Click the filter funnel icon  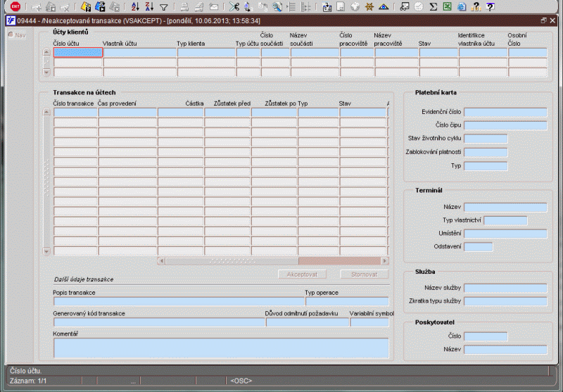point(163,7)
